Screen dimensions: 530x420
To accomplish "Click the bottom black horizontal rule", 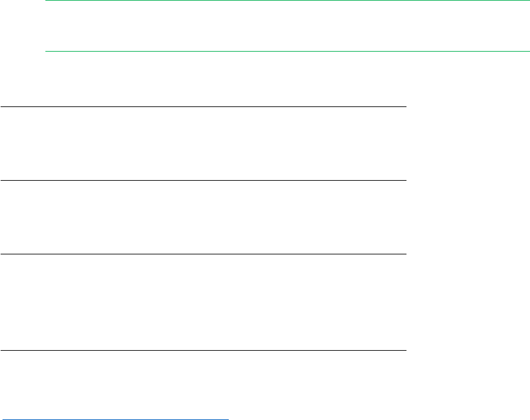I will click(203, 350).
